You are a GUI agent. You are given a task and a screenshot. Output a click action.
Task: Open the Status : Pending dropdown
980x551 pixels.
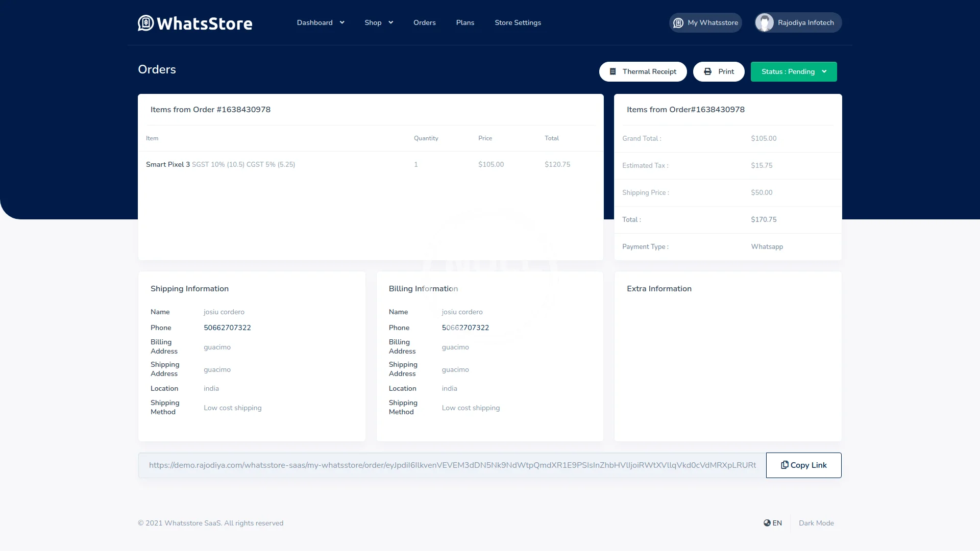(793, 72)
